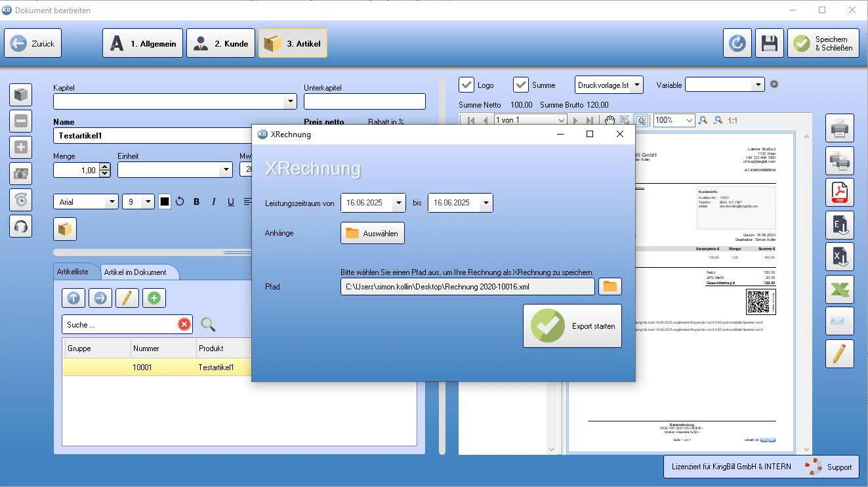Screen dimensions: 868x487
Task: Open the Kapitel dropdown
Action: pos(290,102)
